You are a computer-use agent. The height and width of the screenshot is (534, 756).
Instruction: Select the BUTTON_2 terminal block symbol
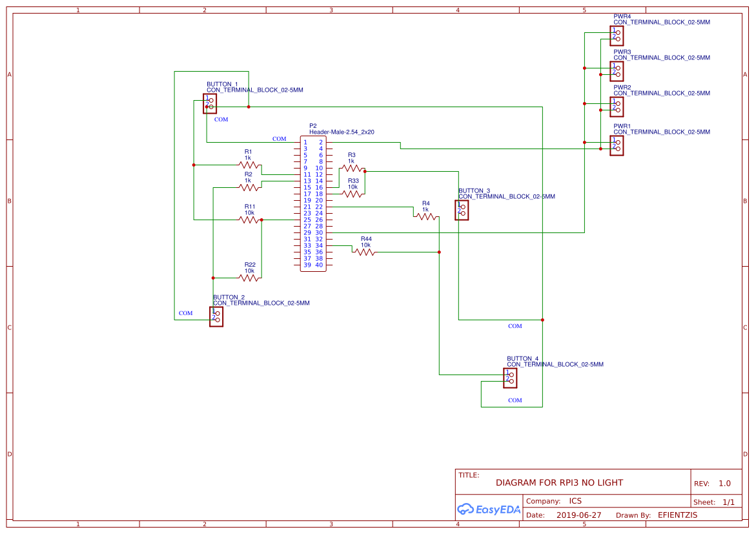(x=217, y=316)
